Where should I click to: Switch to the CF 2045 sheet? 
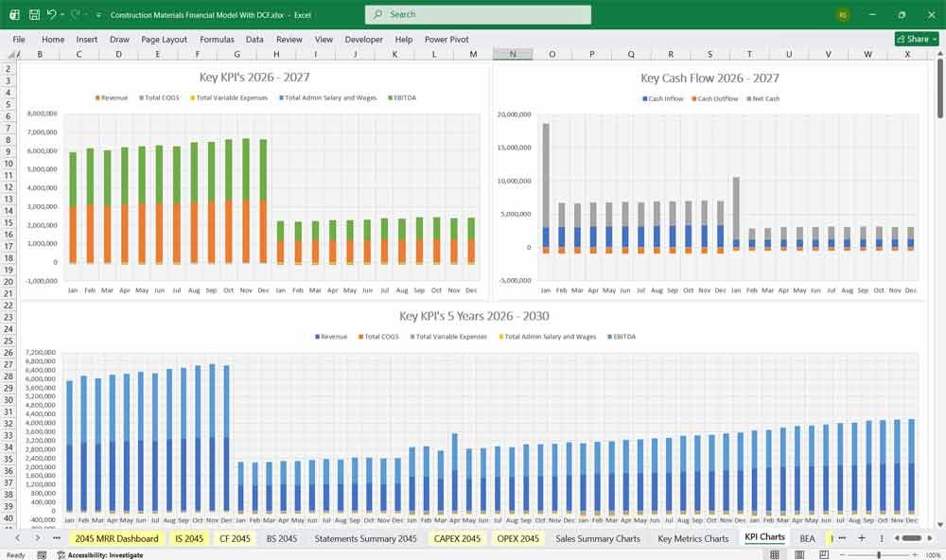[235, 538]
